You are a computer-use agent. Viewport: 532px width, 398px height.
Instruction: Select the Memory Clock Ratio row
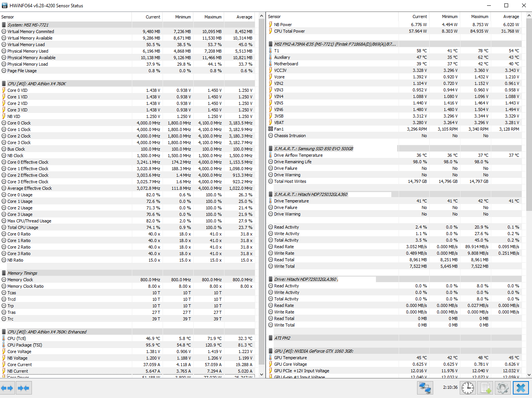(x=127, y=286)
